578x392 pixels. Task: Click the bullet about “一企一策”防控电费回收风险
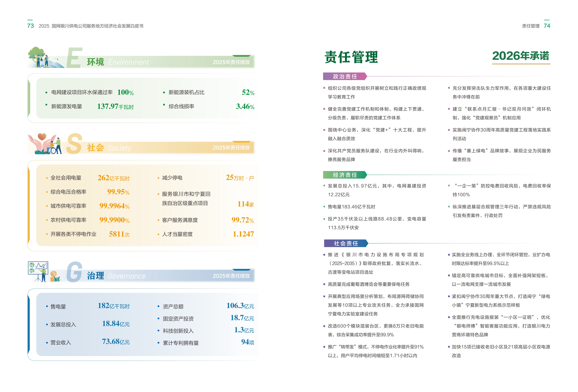[502, 190]
